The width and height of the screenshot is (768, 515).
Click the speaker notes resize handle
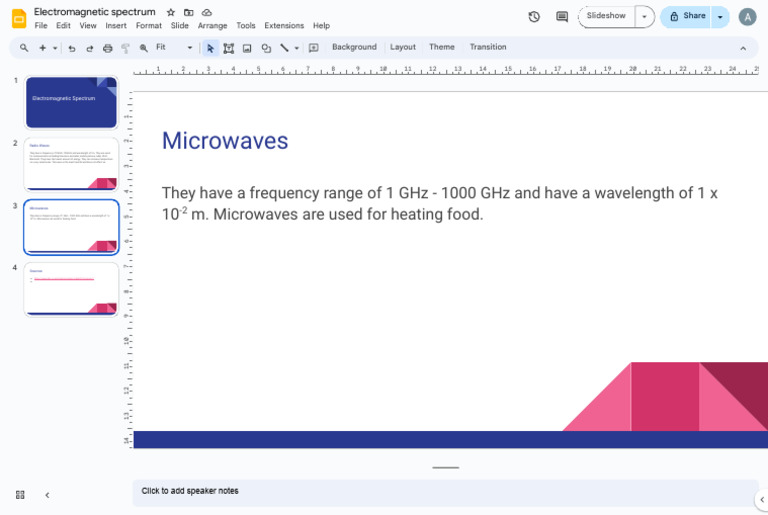[x=445, y=467]
